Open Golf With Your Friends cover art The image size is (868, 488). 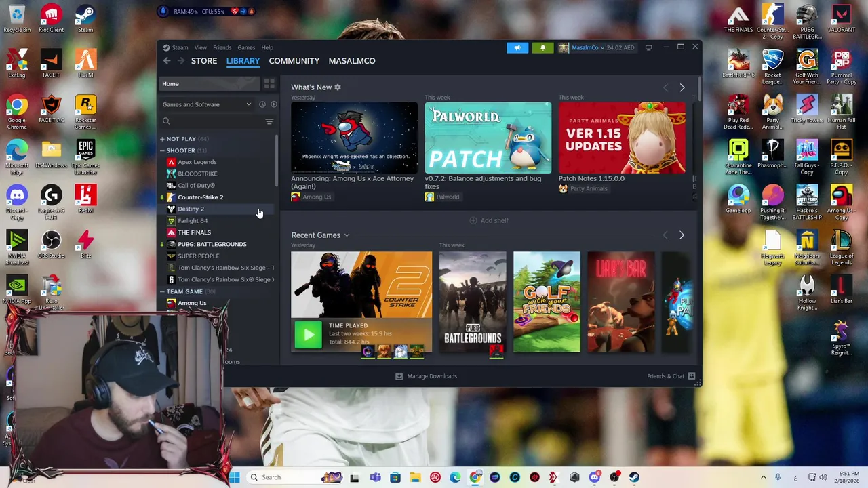(547, 302)
